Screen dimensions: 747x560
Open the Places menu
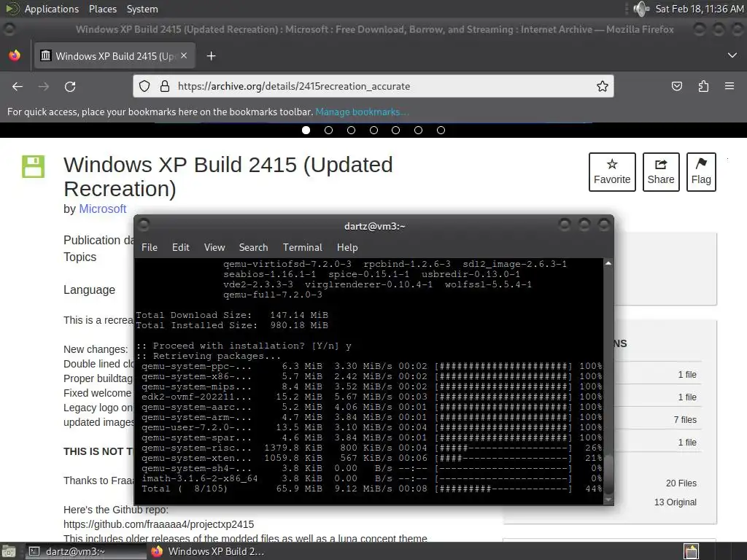[x=102, y=9]
